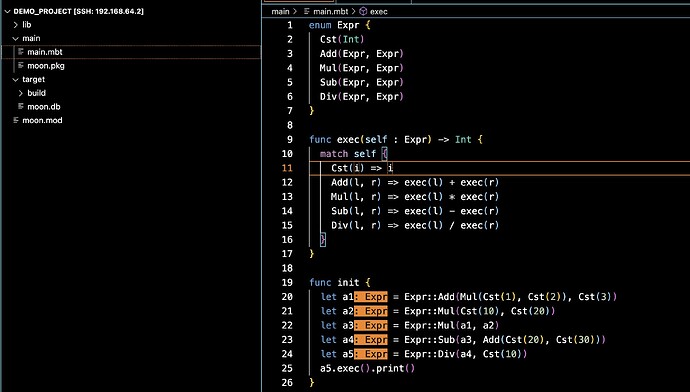Click opening brace after 'match self'

[385, 154]
